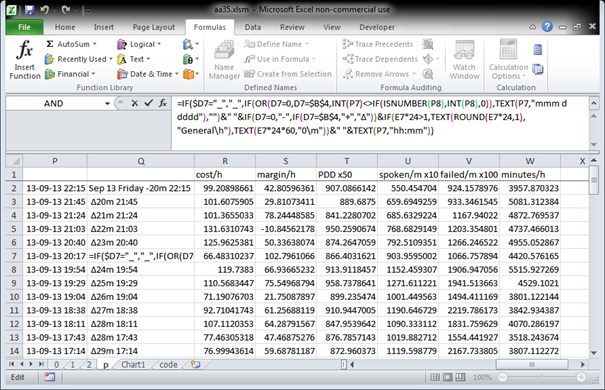Screen dimensions: 605x390
Task: Open the Insert Function dialog from the ribbon
Action: (x=25, y=59)
